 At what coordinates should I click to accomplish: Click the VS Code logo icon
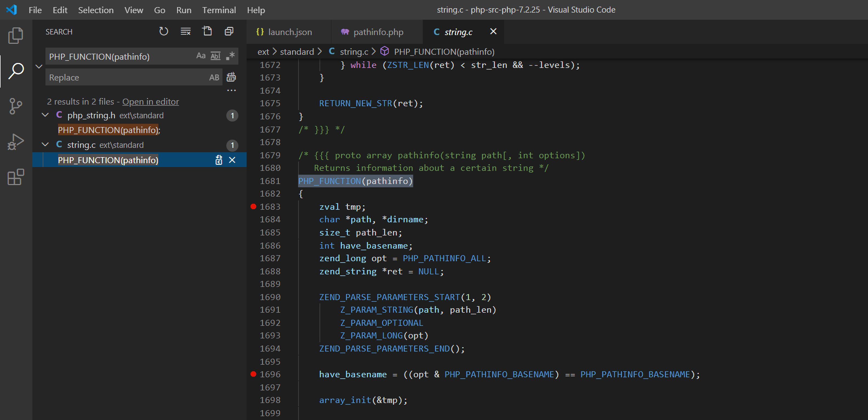click(12, 9)
